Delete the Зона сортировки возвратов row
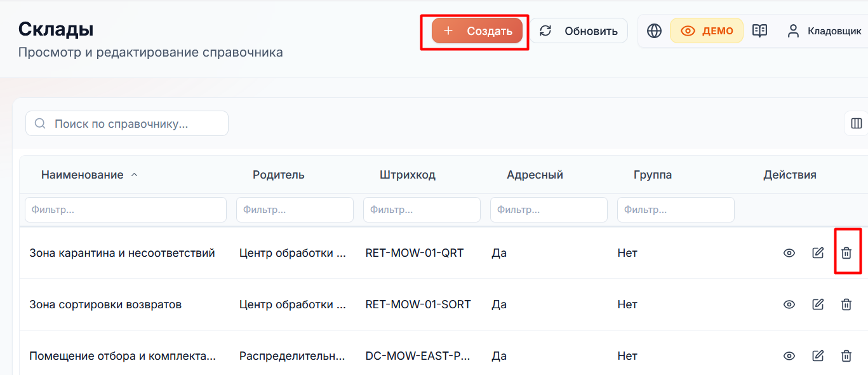Screen dimensions: 868x375 [846, 304]
